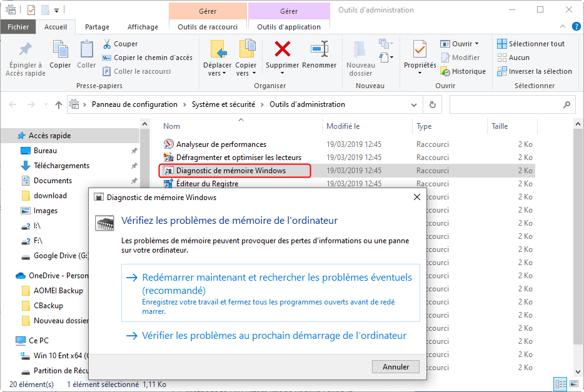584x392 pixels.
Task: Click Coller le raccourci command
Action: click(136, 71)
